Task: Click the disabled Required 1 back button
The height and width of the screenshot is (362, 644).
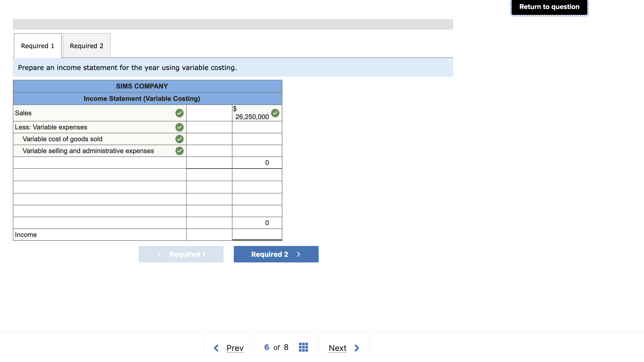Action: [x=181, y=254]
